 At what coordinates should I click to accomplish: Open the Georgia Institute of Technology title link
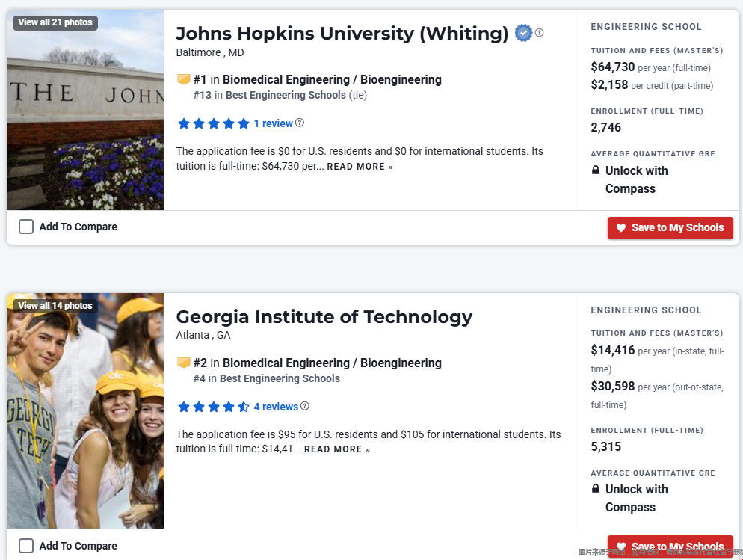[324, 317]
